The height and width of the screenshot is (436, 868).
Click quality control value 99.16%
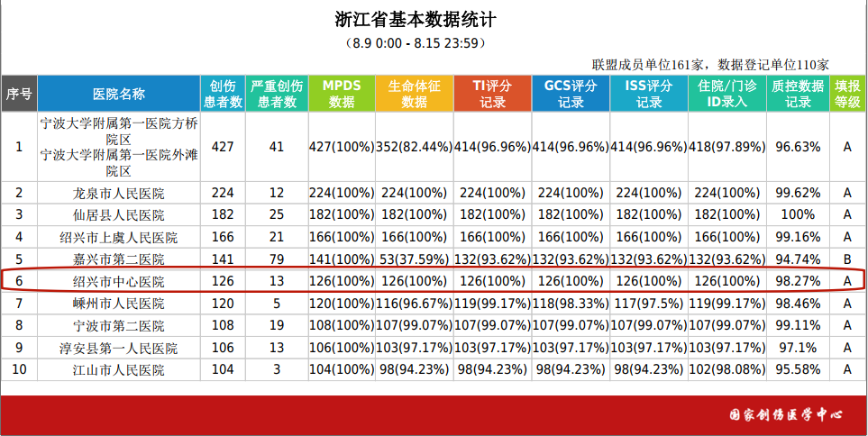coord(798,237)
